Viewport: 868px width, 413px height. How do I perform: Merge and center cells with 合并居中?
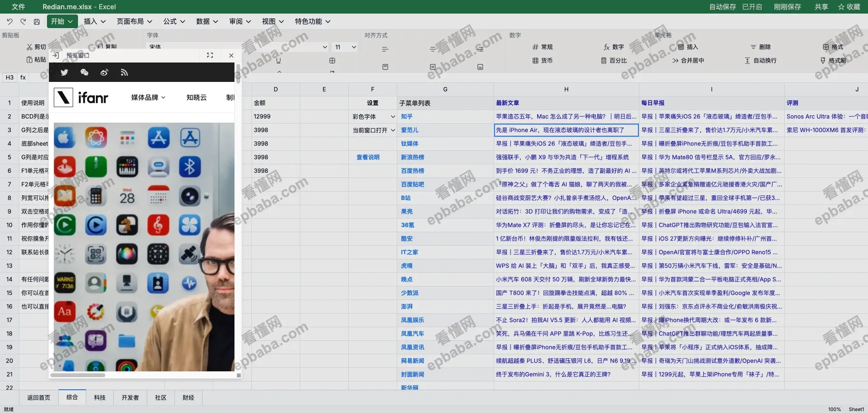coord(688,61)
